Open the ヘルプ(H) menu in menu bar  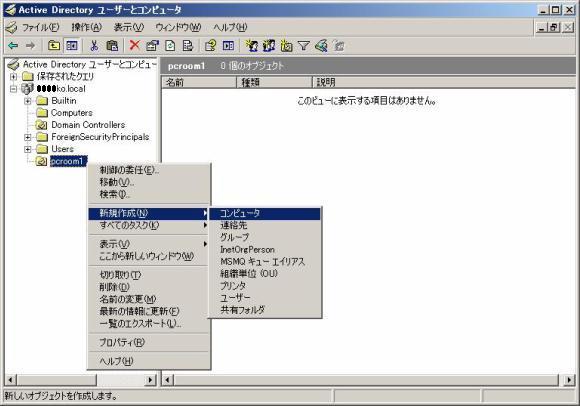coord(230,27)
